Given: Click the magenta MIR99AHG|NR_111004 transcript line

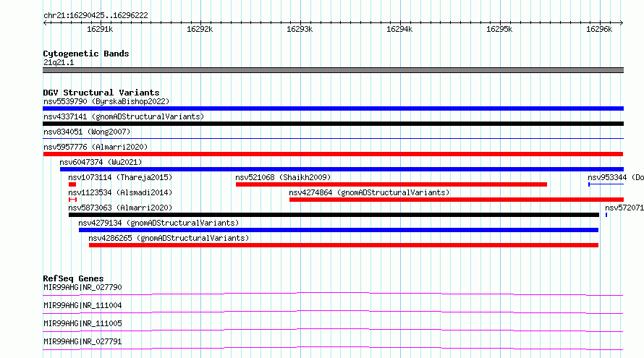Looking at the screenshot, I should pos(333,312).
